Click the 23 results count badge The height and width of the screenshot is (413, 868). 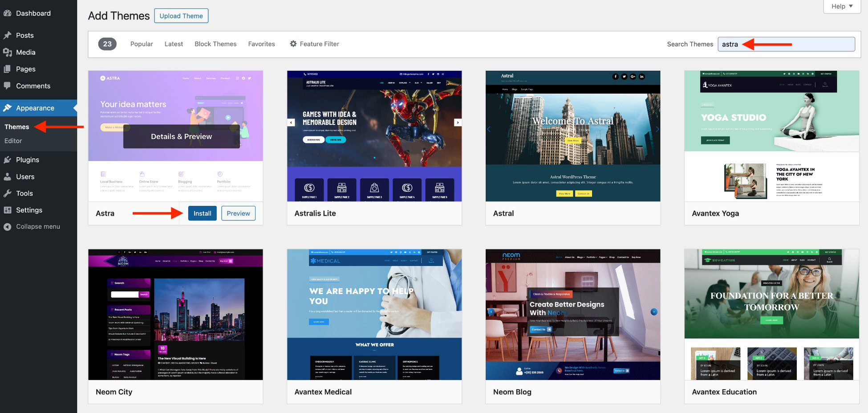point(107,44)
